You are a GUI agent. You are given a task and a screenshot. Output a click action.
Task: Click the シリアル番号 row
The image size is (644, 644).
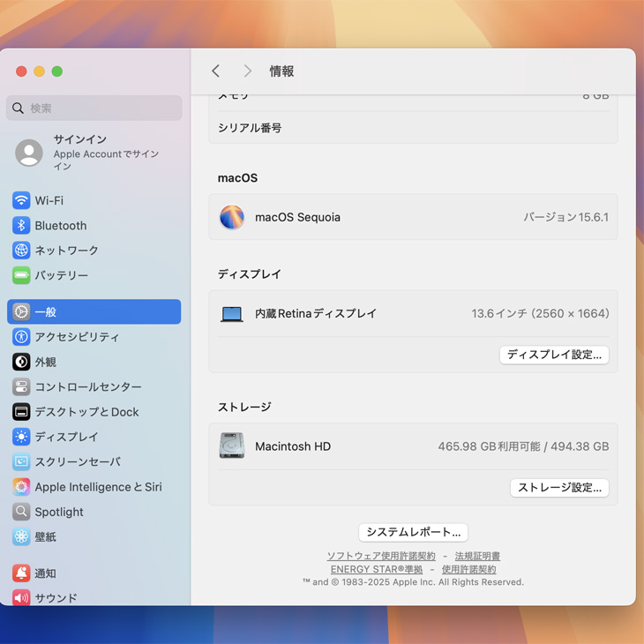[413, 128]
